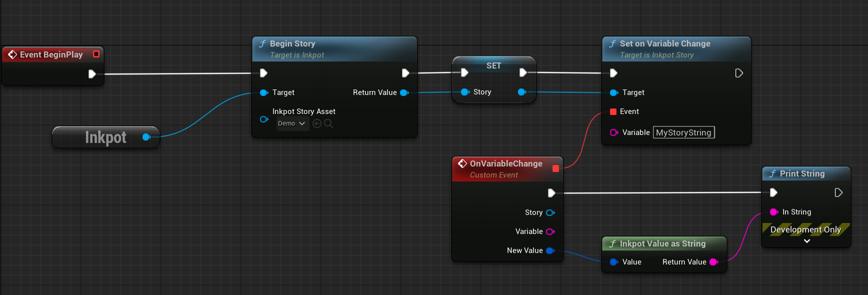Click Print String execution input pin
Image resolution: width=868 pixels, height=295 pixels.
[x=773, y=192]
